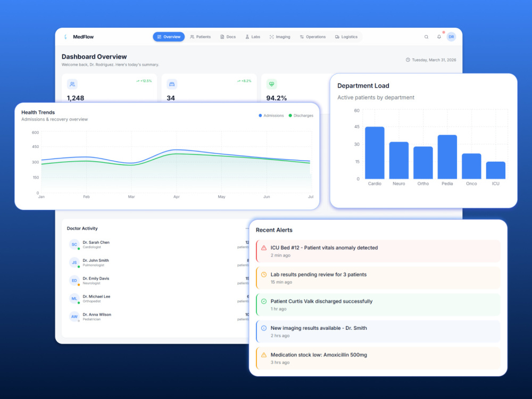Image resolution: width=532 pixels, height=399 pixels.
Task: Click the Ortho bar in Department Load
Action: (x=423, y=162)
